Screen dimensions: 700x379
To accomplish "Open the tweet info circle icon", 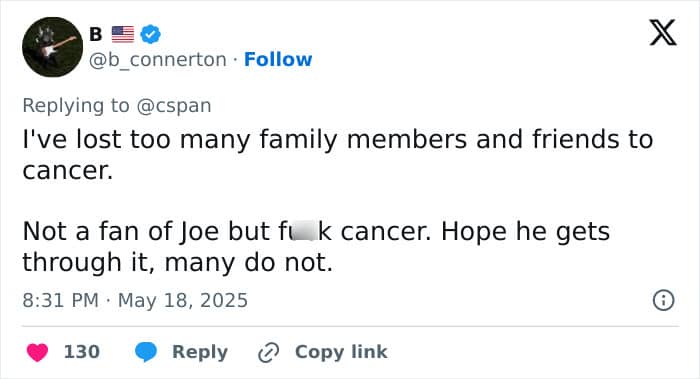I will pyautogui.click(x=663, y=300).
